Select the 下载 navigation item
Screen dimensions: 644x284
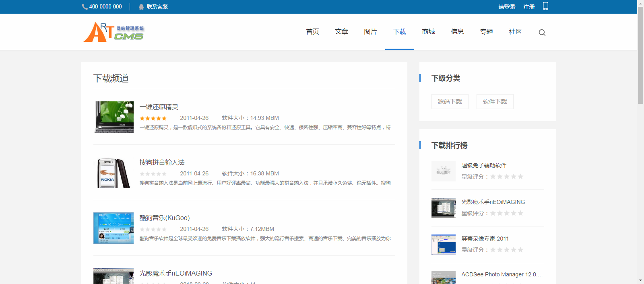(x=400, y=32)
